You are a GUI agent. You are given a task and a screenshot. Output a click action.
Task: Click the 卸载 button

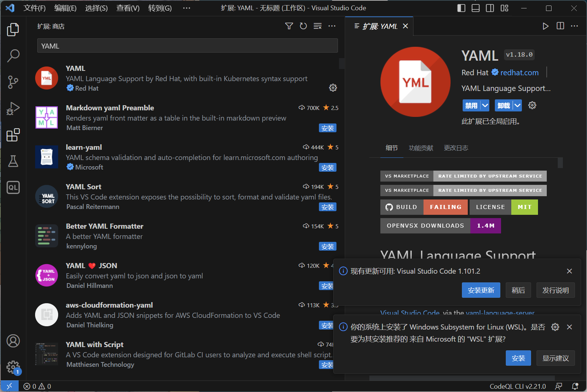pyautogui.click(x=504, y=106)
